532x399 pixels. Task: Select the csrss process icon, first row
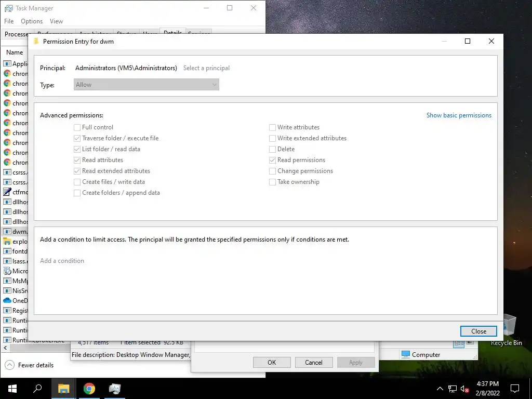[7, 172]
